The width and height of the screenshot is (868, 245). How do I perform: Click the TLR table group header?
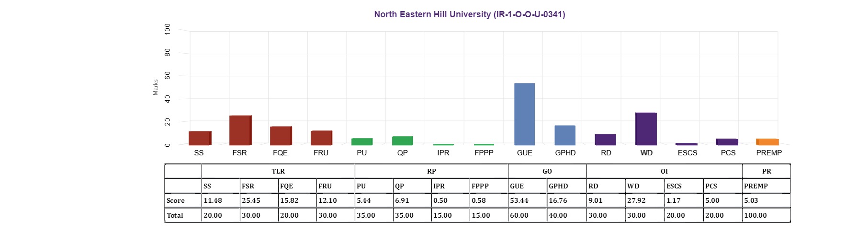pyautogui.click(x=278, y=171)
